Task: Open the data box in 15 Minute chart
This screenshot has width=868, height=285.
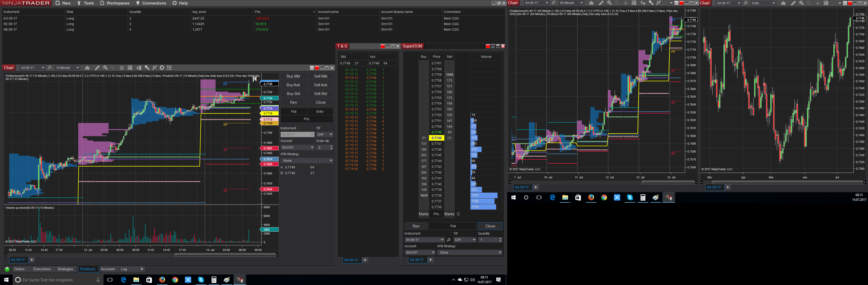Action: 130,68
